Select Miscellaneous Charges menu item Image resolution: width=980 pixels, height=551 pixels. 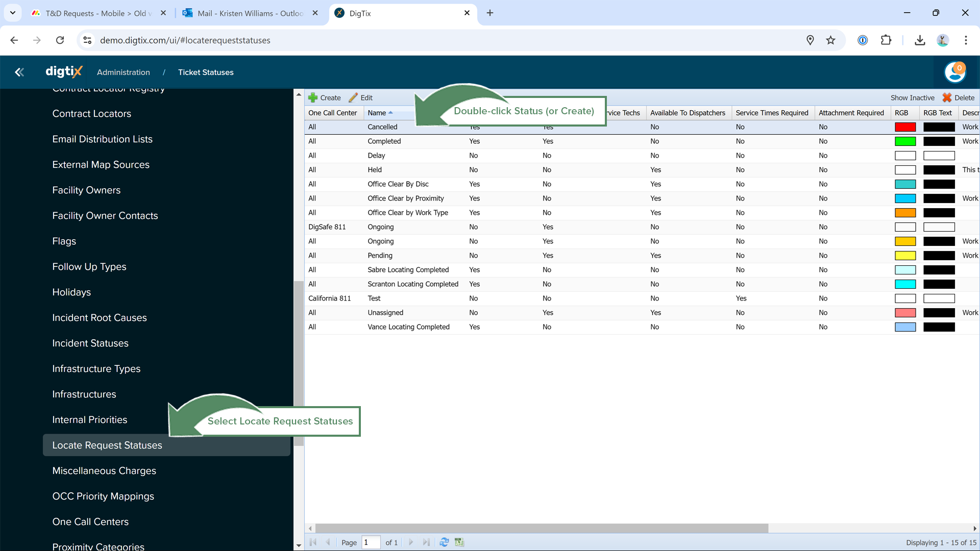(104, 471)
